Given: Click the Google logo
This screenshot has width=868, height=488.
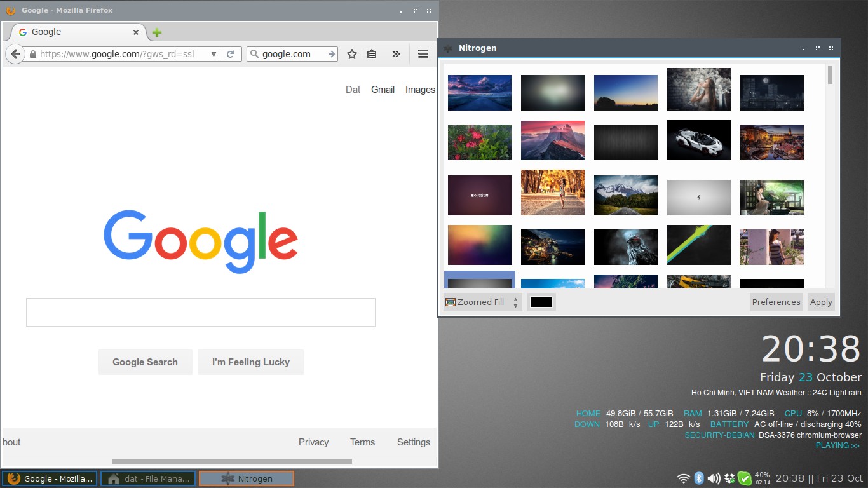Looking at the screenshot, I should pos(201,241).
